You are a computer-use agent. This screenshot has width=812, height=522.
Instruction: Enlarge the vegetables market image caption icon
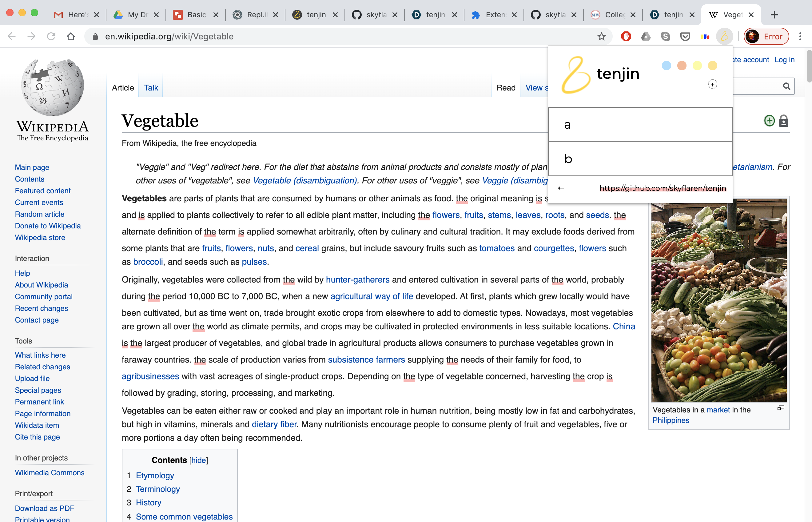point(781,408)
